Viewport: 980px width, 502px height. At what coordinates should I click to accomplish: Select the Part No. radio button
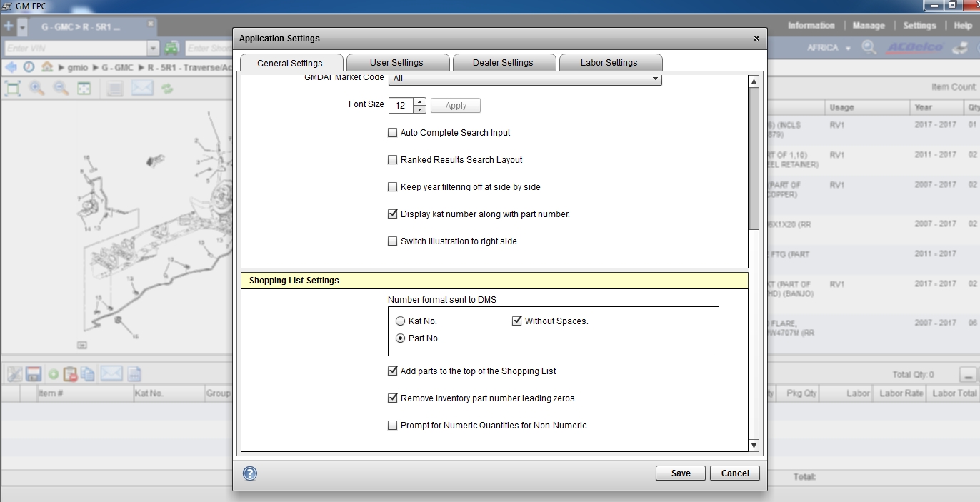click(x=400, y=338)
